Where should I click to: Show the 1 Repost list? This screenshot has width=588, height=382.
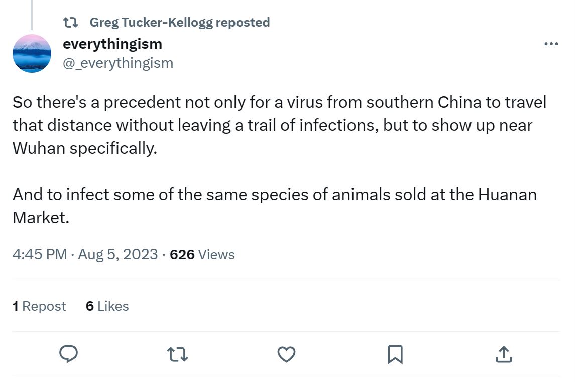39,306
